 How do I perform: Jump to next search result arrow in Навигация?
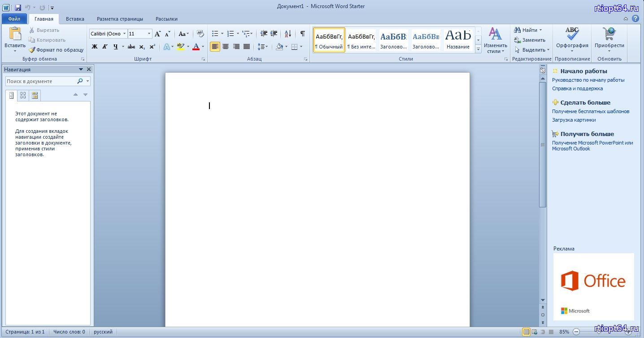click(85, 95)
